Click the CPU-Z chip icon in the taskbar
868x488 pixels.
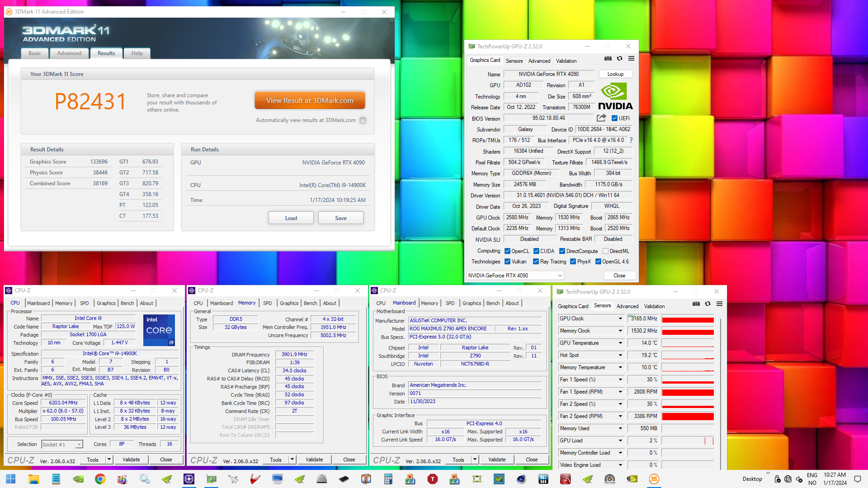click(189, 479)
